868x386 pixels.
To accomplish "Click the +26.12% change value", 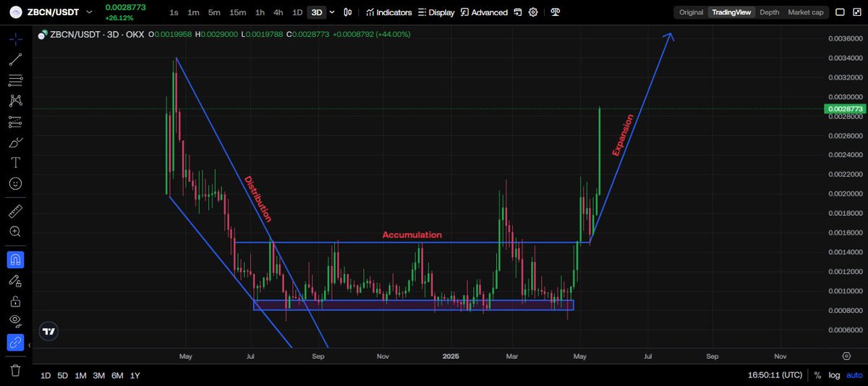I will click(119, 17).
